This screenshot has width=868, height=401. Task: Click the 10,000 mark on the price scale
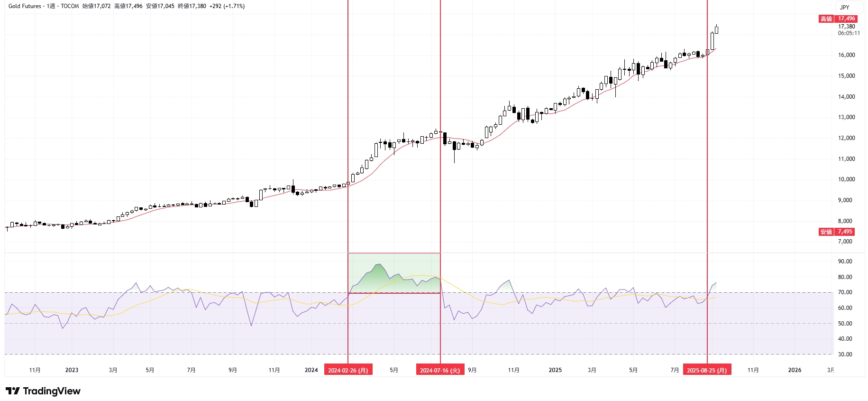846,179
